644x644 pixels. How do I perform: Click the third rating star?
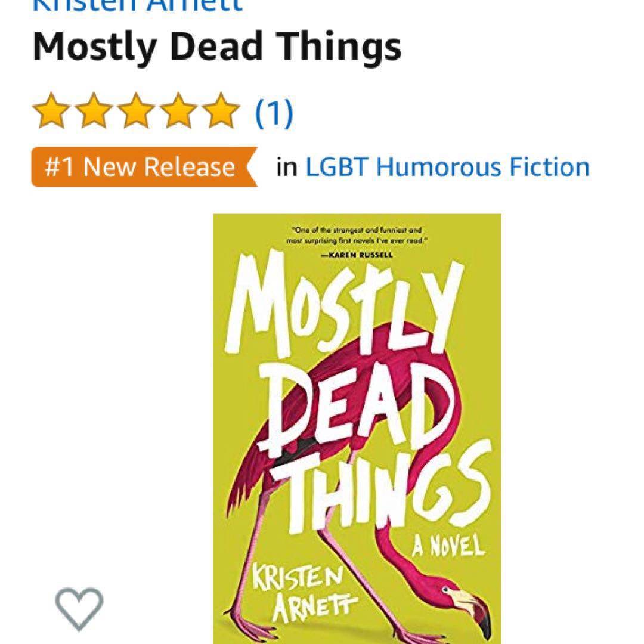tap(136, 110)
